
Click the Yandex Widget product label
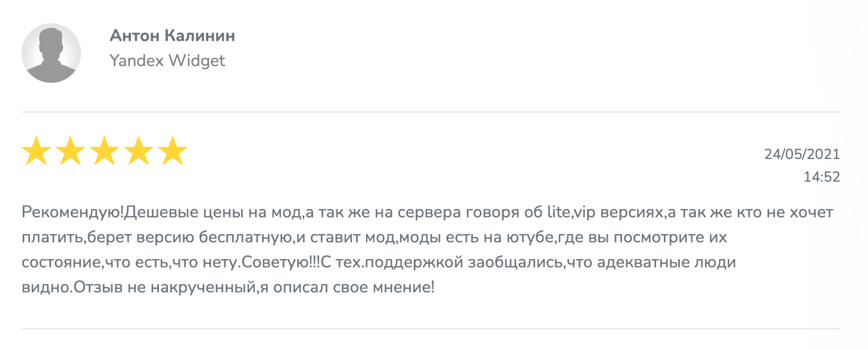click(x=167, y=60)
